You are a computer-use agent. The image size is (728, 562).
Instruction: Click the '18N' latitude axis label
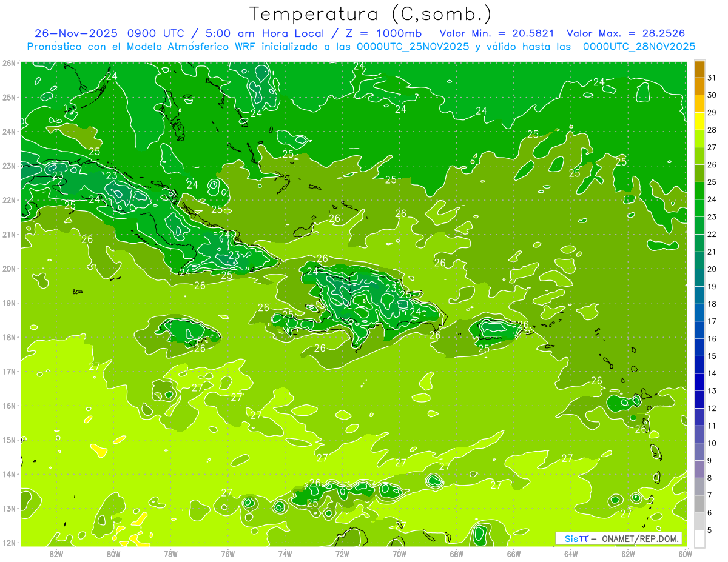pyautogui.click(x=8, y=337)
